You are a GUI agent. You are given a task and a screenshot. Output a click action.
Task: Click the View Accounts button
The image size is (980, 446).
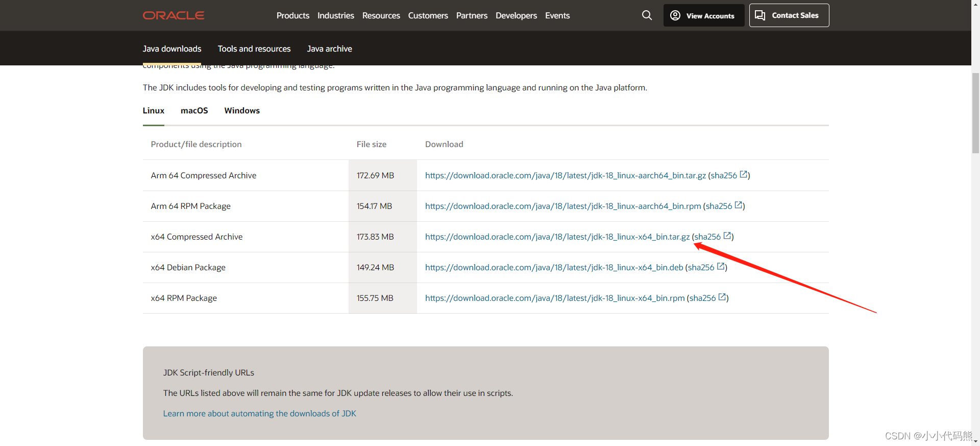(704, 15)
